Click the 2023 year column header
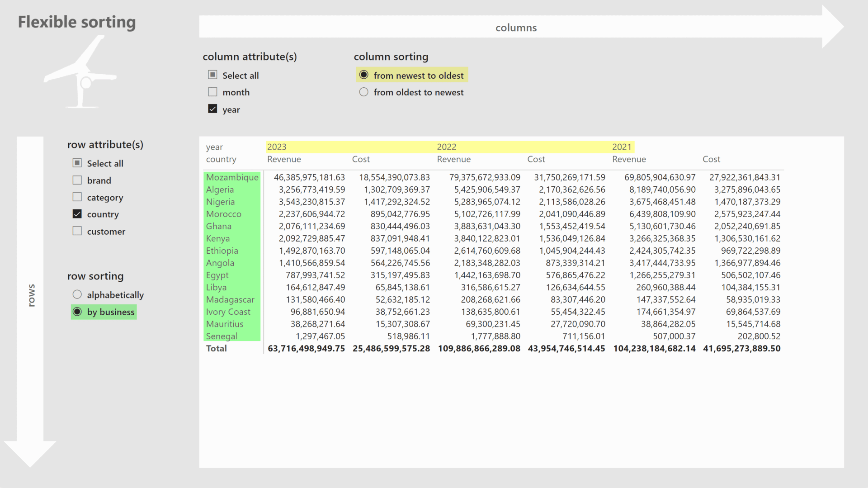868x488 pixels. click(x=277, y=147)
